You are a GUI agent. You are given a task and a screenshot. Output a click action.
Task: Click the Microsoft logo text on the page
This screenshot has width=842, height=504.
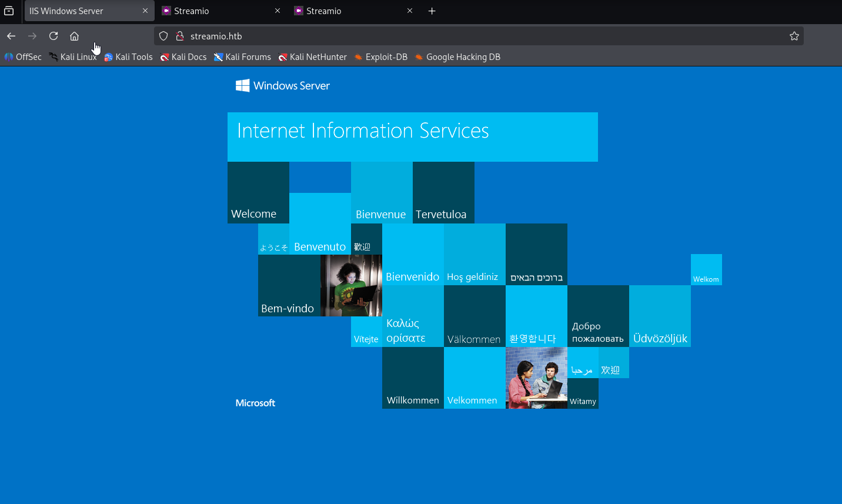[255, 403]
